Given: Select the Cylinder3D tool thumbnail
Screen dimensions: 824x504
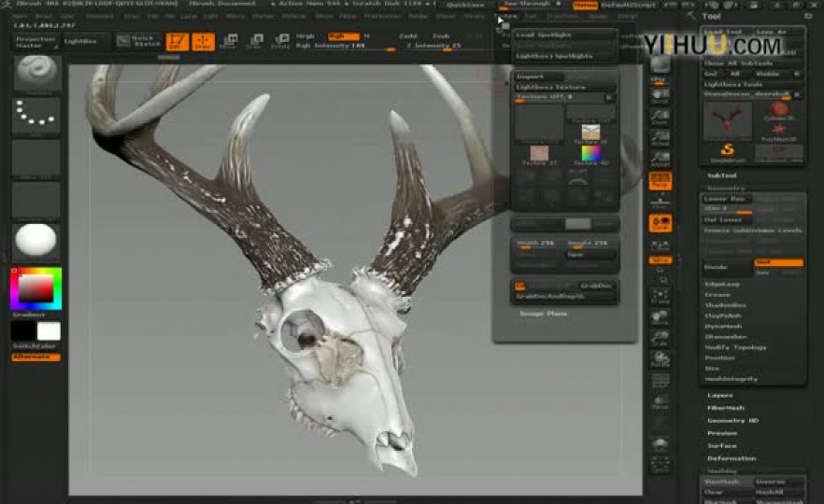Looking at the screenshot, I should click(779, 110).
